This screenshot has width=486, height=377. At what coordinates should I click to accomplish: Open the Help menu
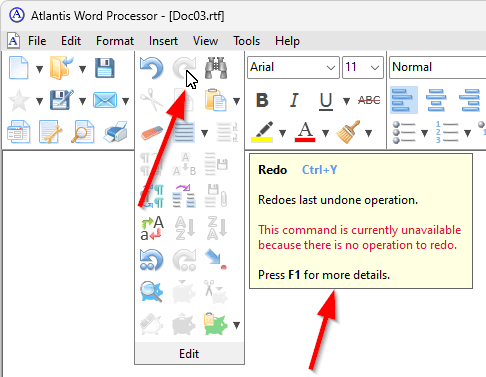pos(287,41)
